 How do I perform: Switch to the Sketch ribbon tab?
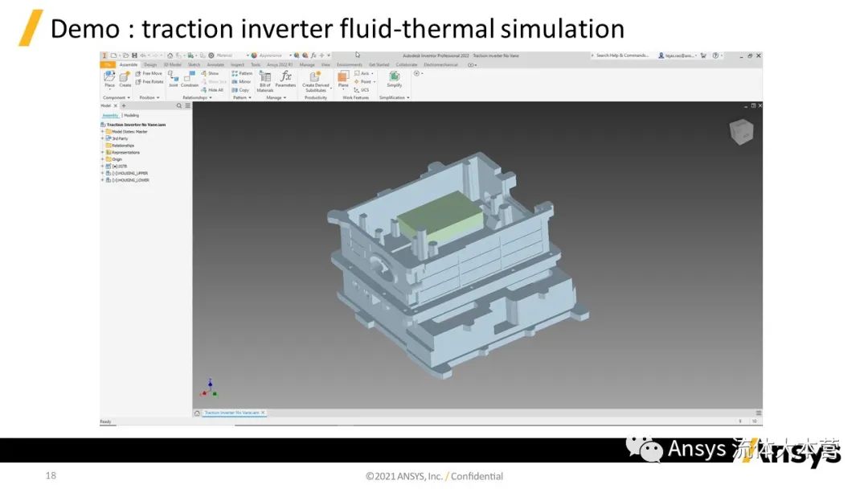tap(194, 65)
